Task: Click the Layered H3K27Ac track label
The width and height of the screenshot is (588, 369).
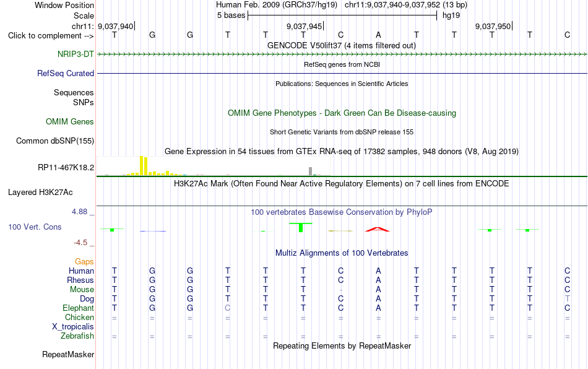Action: click(x=40, y=192)
